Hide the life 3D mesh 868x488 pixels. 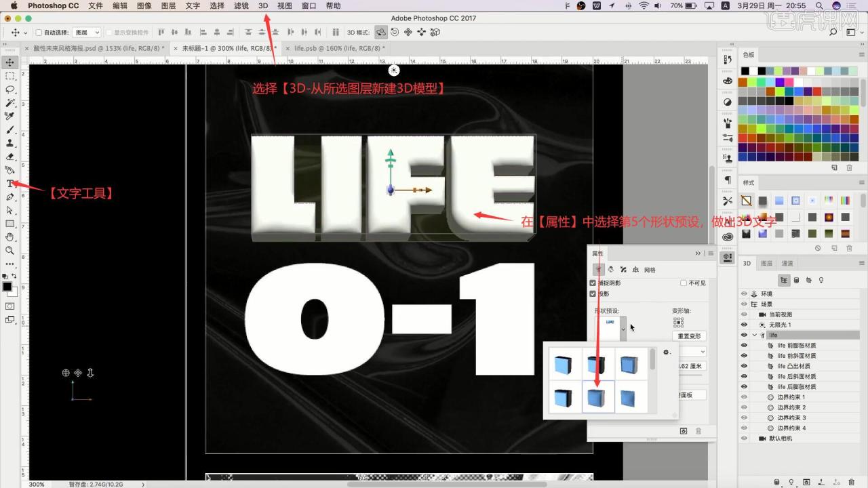point(744,335)
